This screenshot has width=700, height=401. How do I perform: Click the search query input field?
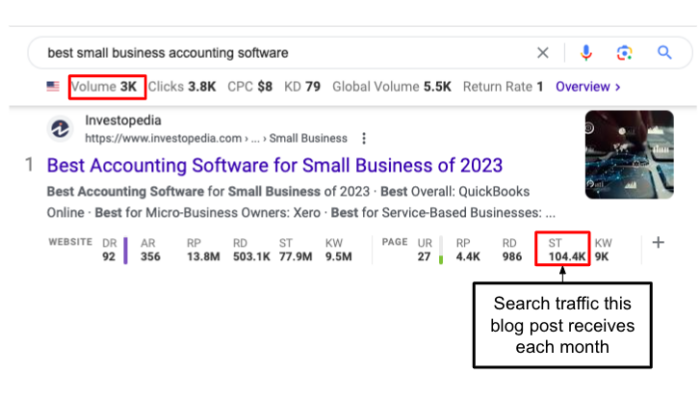(280, 53)
